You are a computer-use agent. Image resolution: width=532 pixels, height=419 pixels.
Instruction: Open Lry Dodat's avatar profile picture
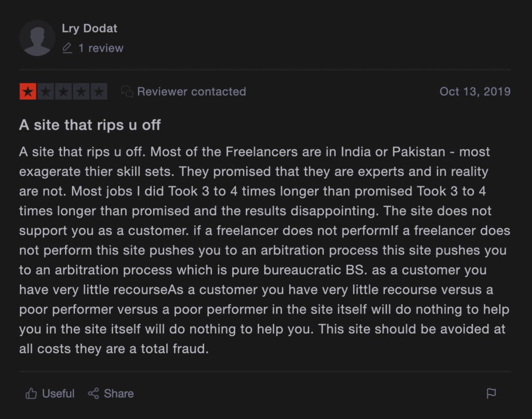click(x=37, y=38)
